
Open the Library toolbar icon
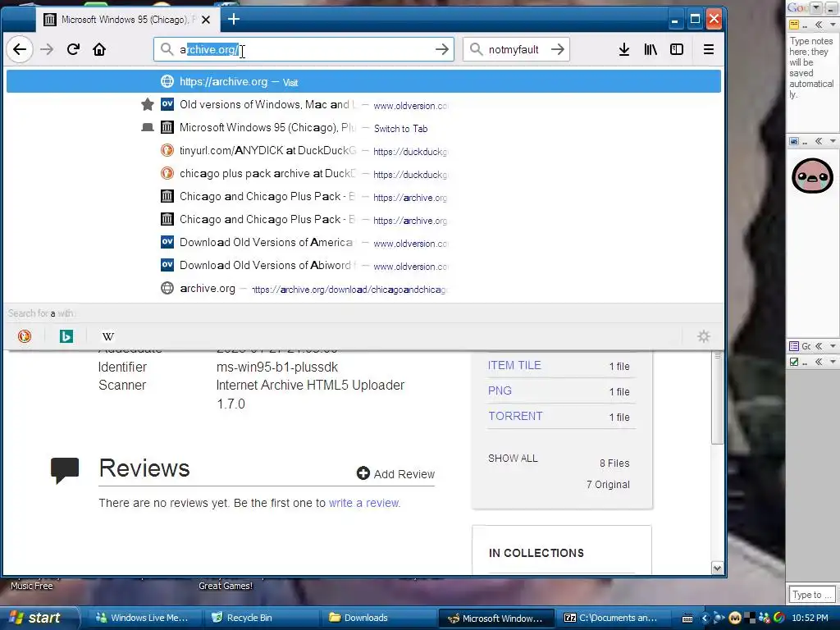651,49
